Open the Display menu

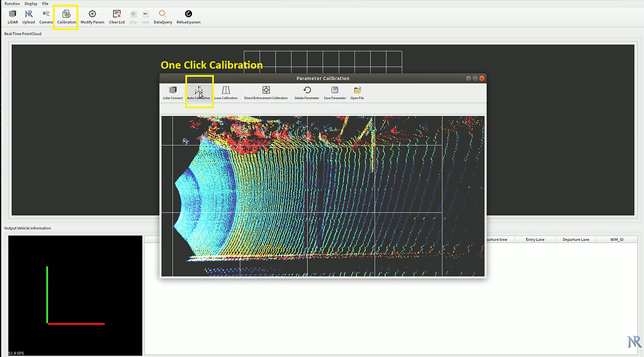point(31,4)
